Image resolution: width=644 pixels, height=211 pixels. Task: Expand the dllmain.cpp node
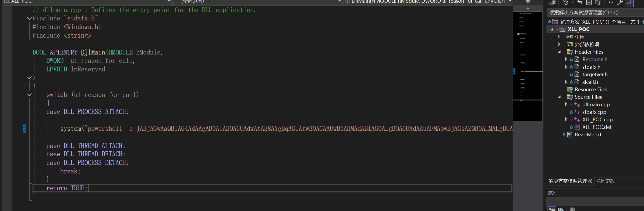click(x=566, y=104)
